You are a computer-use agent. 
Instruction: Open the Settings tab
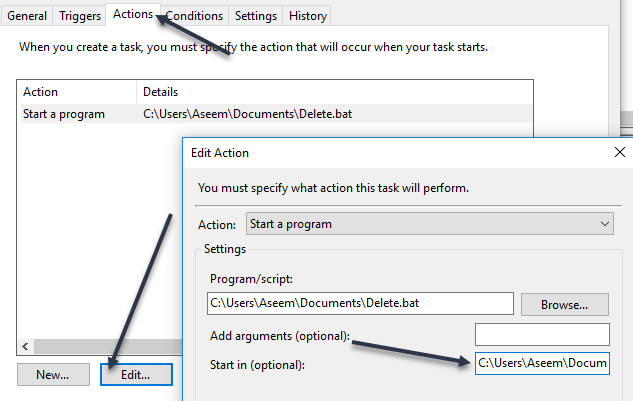pyautogui.click(x=256, y=16)
